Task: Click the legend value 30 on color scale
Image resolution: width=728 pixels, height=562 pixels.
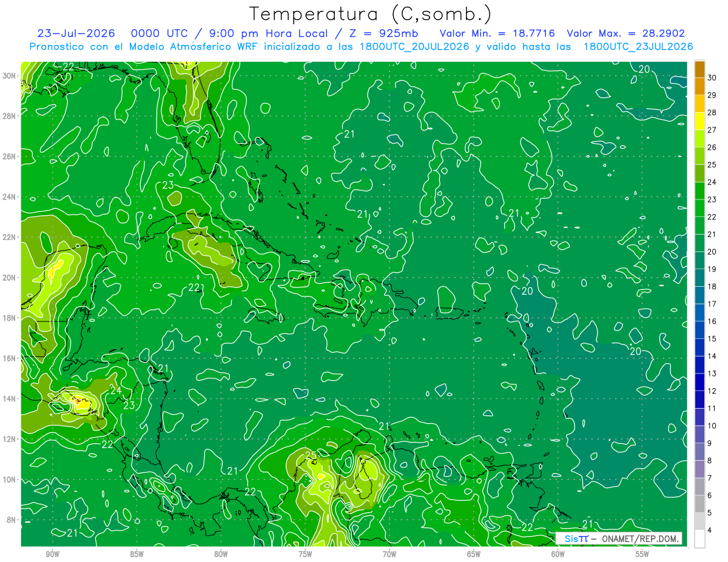Action: pyautogui.click(x=712, y=78)
